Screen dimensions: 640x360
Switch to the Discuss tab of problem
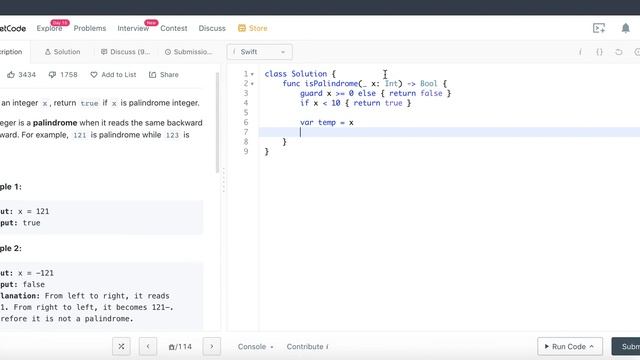pyautogui.click(x=125, y=52)
